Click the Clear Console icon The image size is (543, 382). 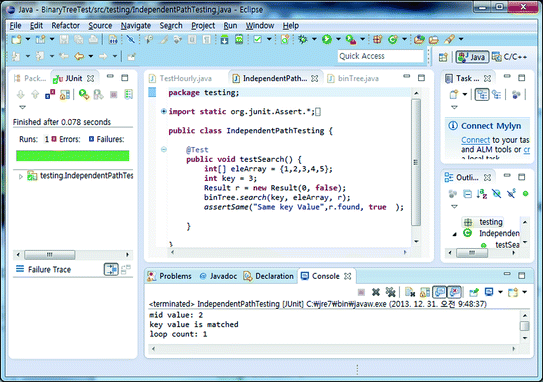tap(410, 292)
